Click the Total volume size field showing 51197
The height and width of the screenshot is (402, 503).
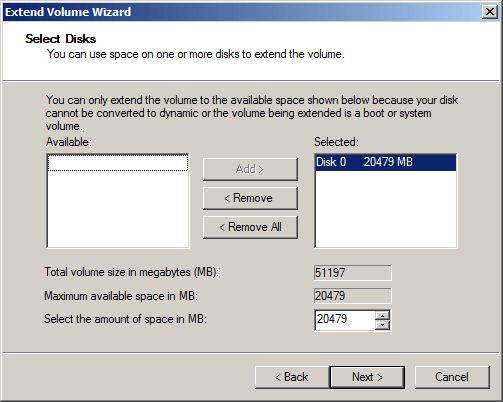(x=353, y=273)
